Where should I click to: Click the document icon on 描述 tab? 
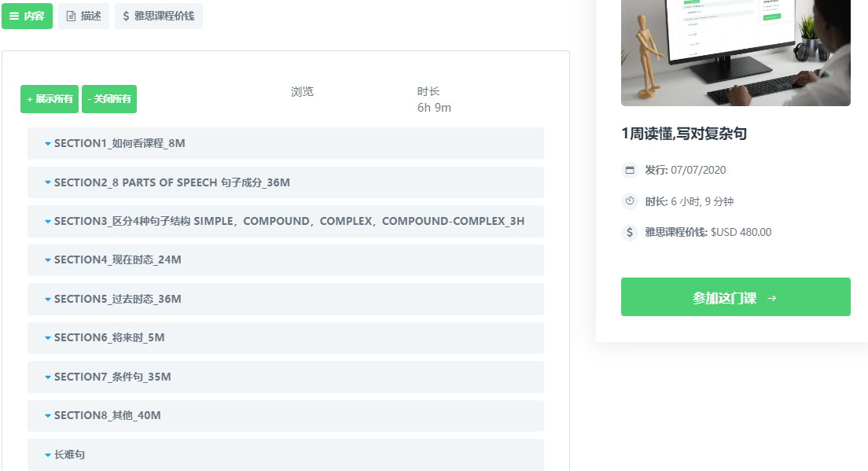(71, 16)
